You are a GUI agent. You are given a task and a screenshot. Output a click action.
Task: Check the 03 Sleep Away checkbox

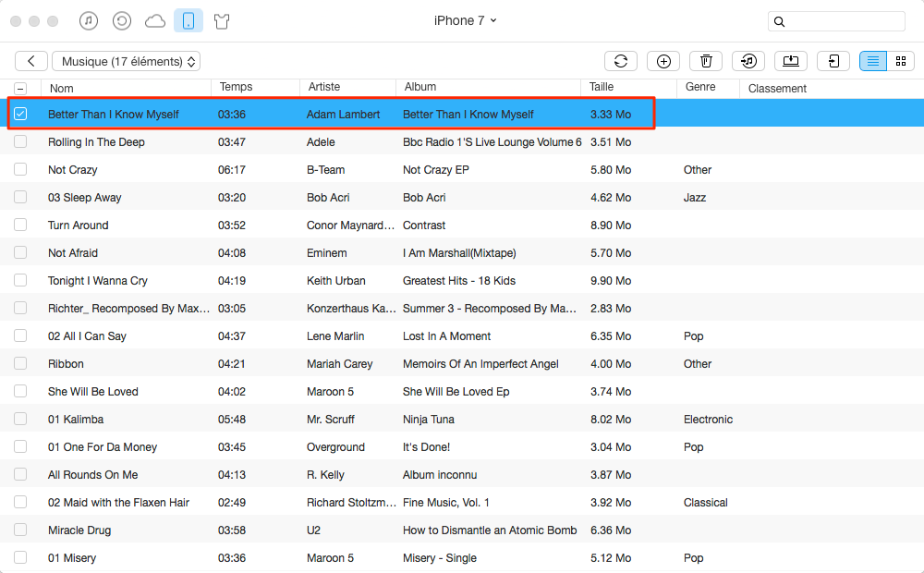click(20, 197)
